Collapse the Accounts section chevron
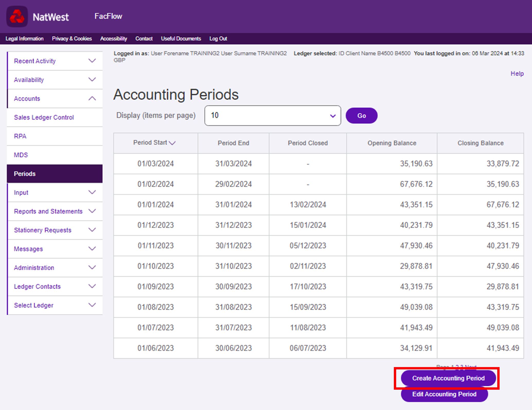 pos(92,98)
